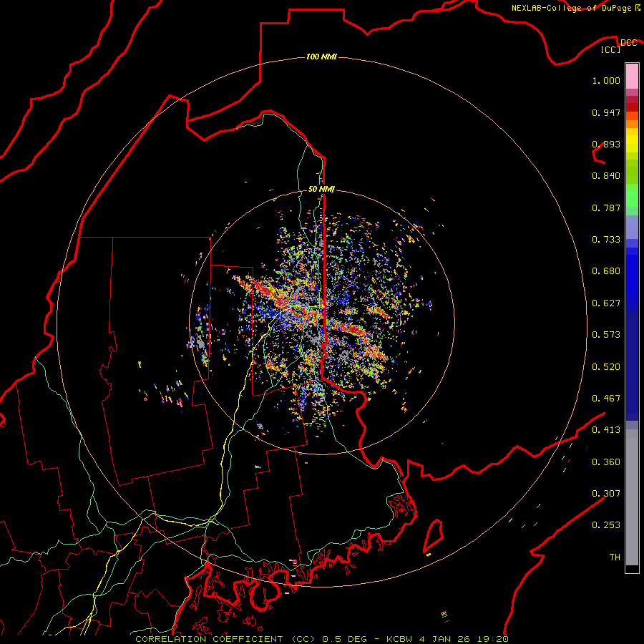Select the 0.893 legend value
This screenshot has height=644, width=644.
click(606, 144)
